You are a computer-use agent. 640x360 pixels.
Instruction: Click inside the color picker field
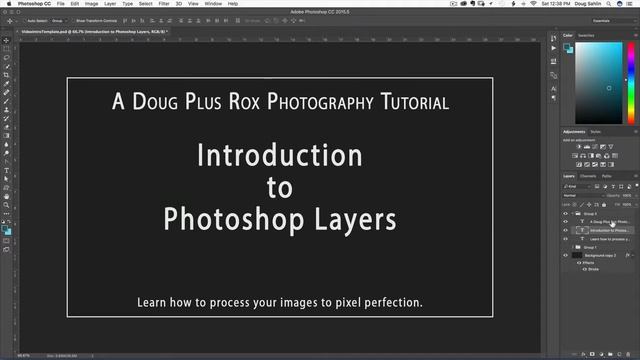click(x=599, y=83)
